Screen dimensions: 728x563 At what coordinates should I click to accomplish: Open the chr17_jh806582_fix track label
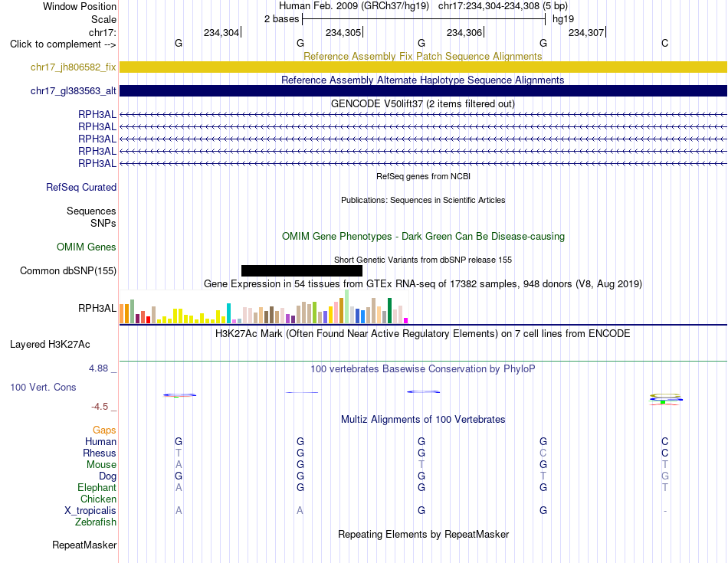tap(74, 67)
